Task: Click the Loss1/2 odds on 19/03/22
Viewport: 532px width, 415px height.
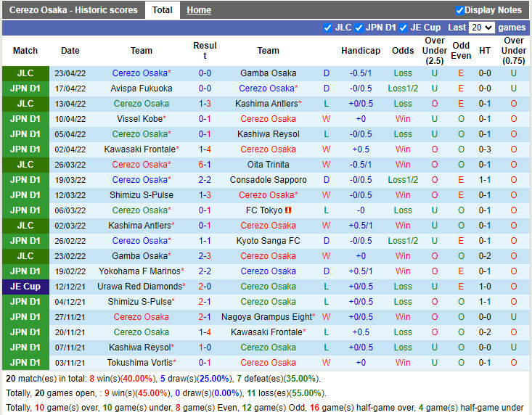Action: pyautogui.click(x=403, y=180)
